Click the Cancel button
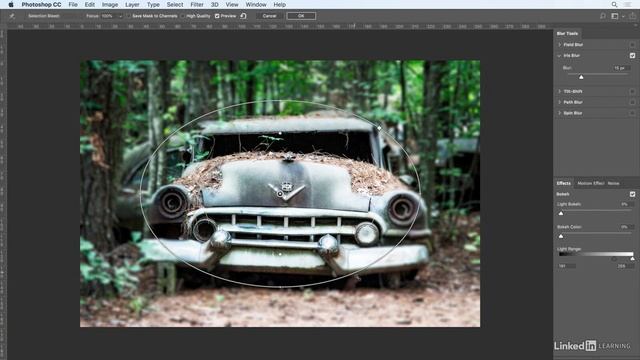The height and width of the screenshot is (360, 640). pyautogui.click(x=269, y=16)
